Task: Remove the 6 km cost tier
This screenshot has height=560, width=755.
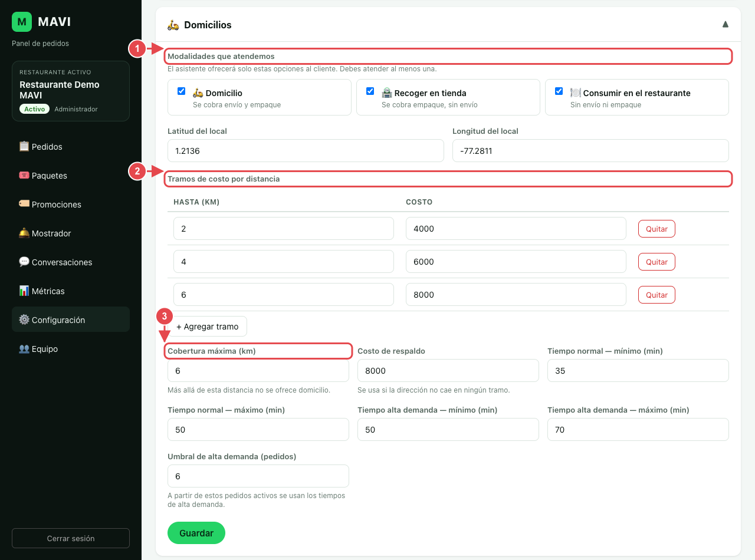Action: click(x=656, y=295)
